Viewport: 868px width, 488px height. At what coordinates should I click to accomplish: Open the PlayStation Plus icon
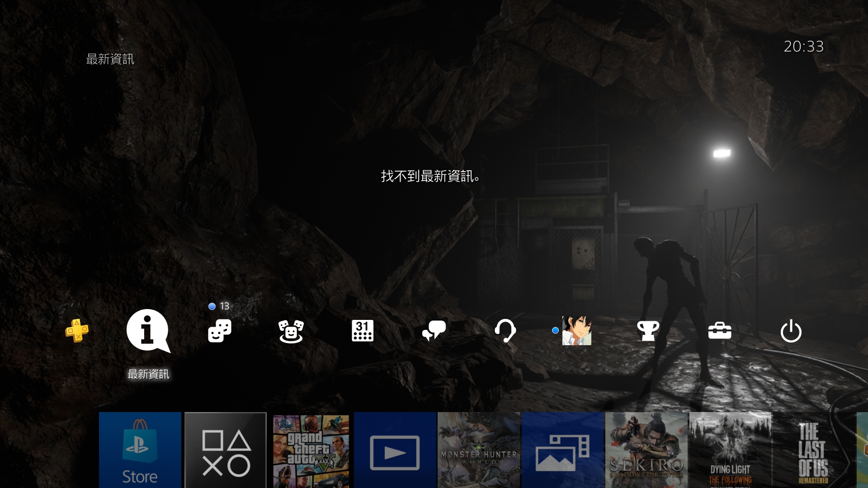77,331
